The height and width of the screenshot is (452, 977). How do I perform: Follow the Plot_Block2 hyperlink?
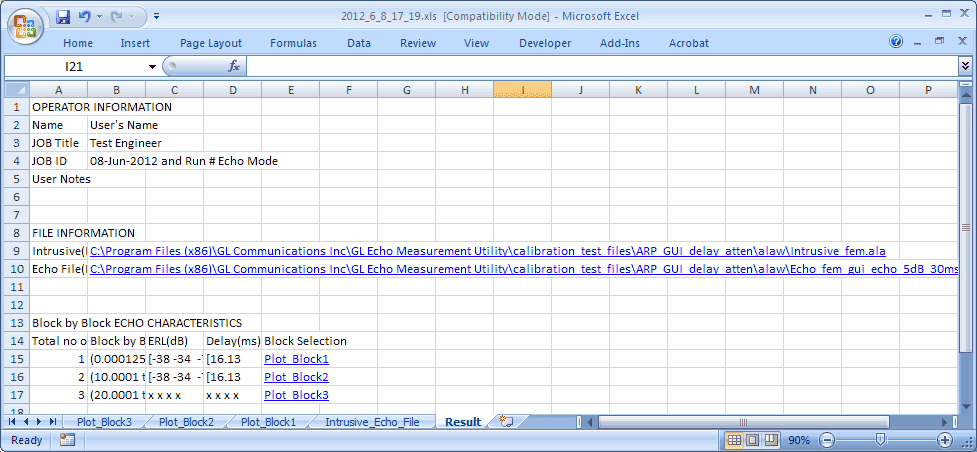pos(296,377)
